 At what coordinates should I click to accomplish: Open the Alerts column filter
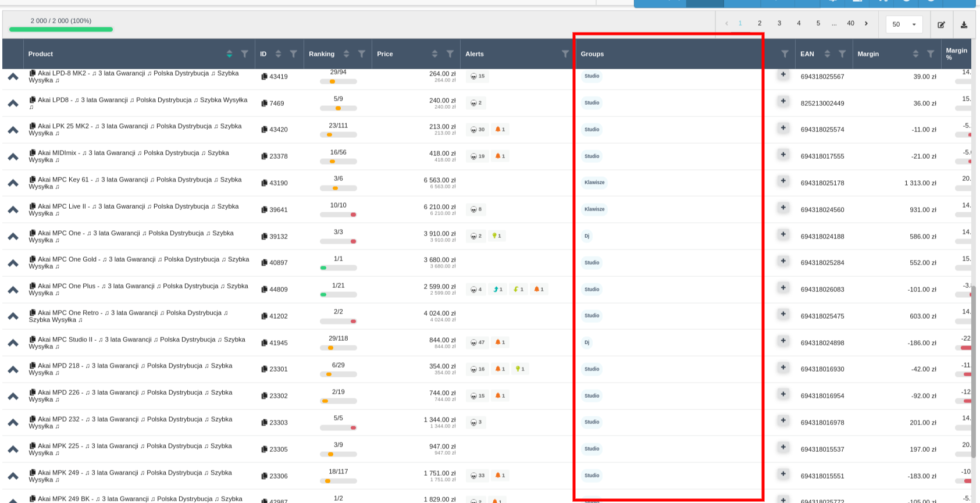tap(565, 54)
